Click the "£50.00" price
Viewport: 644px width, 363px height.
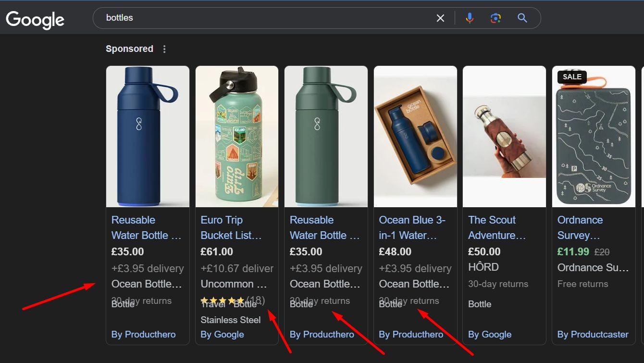[x=484, y=251]
